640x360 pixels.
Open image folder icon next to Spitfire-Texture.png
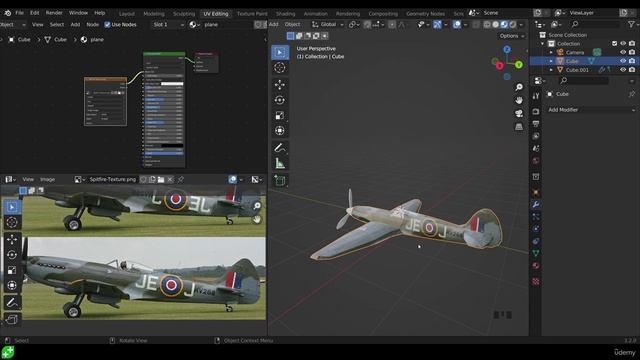point(161,179)
